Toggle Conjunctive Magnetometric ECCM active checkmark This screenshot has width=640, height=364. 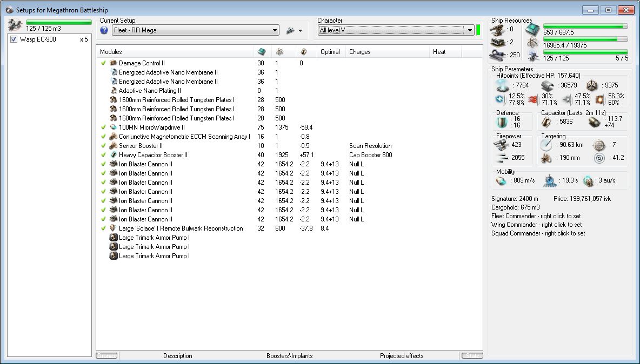(103, 137)
